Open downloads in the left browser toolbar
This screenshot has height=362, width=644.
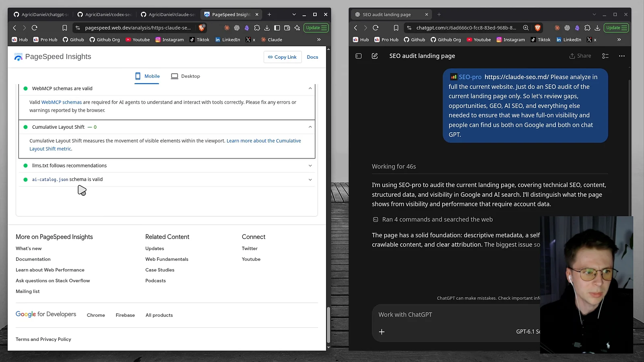[x=267, y=28]
